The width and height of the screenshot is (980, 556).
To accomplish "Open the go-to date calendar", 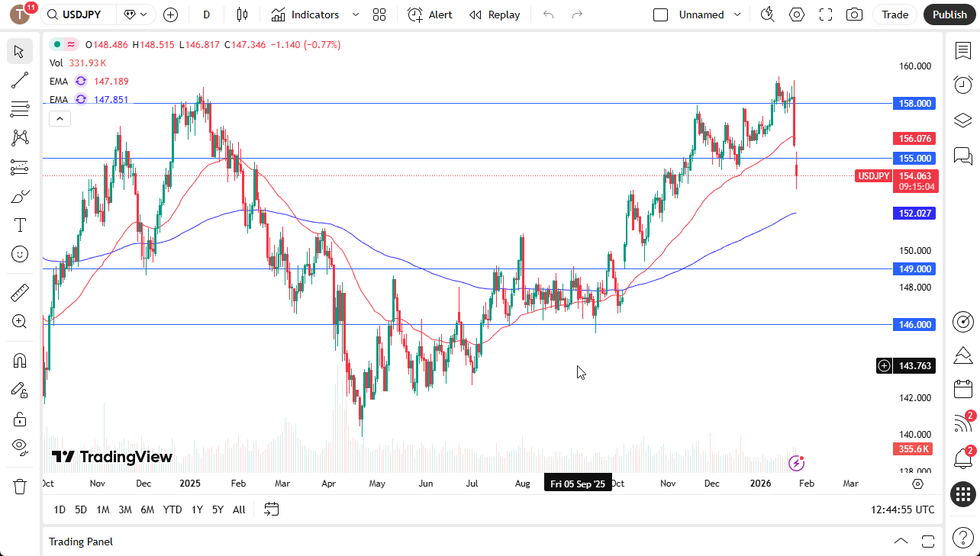I will [x=272, y=509].
